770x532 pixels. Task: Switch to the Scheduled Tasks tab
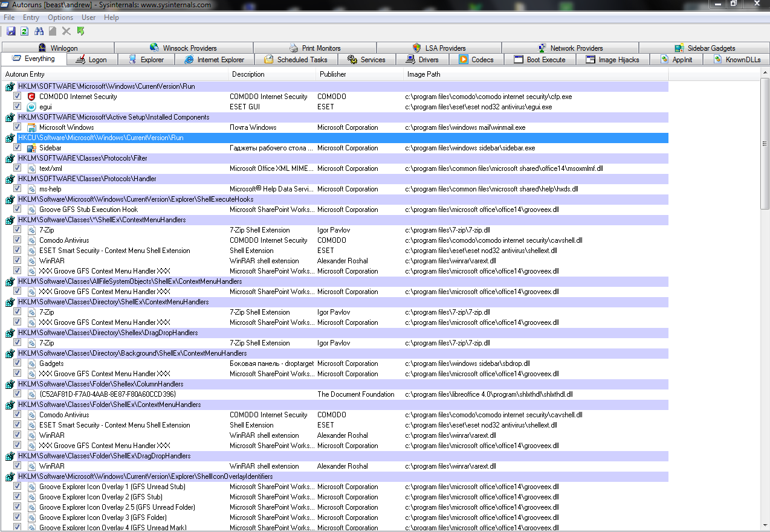[x=296, y=59]
